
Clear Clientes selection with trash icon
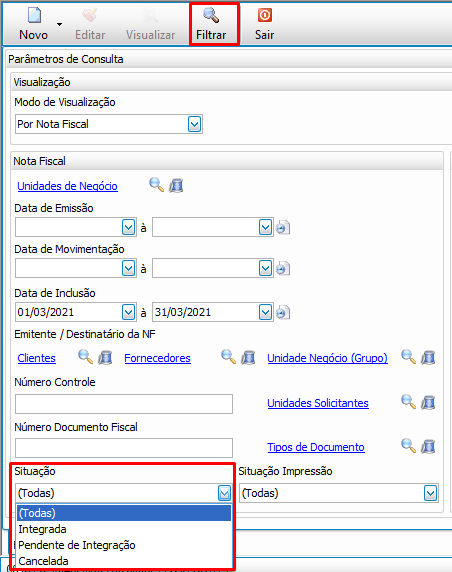105,357
